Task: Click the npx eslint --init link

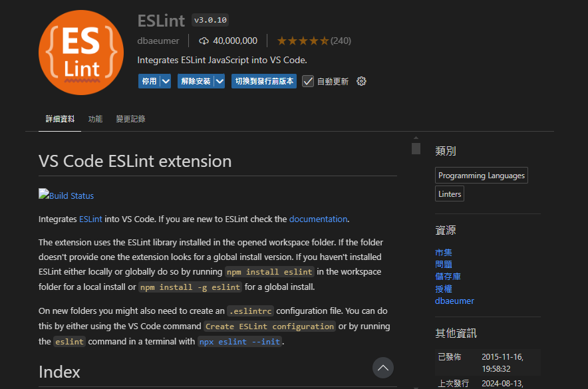Action: click(239, 342)
